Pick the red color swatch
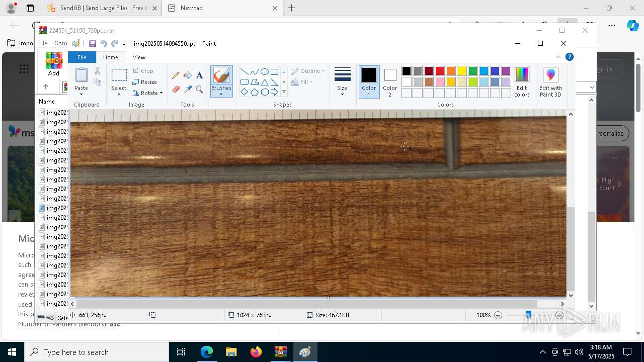This screenshot has height=362, width=644. click(x=440, y=71)
